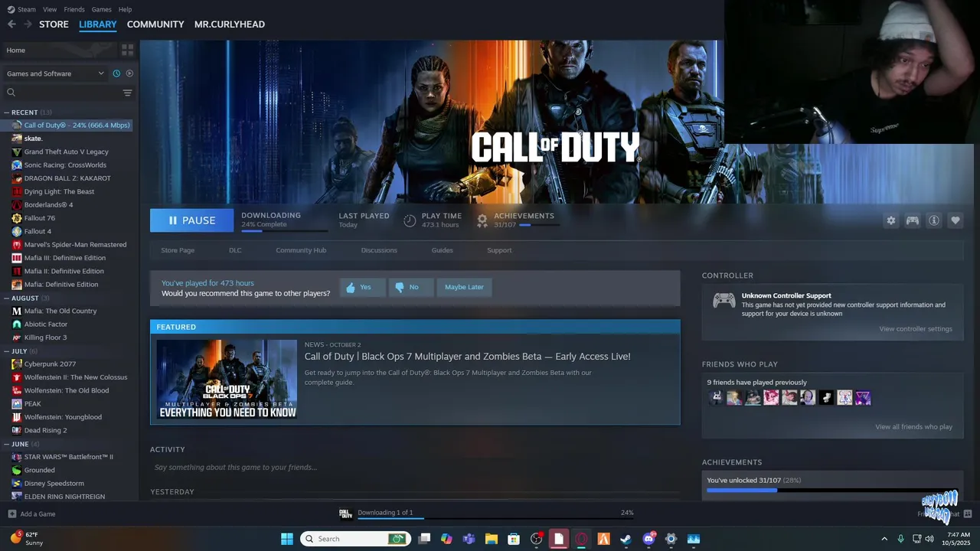Screen dimensions: 980x551
Task: Open File Explorer from the taskbar
Action: click(x=492, y=539)
